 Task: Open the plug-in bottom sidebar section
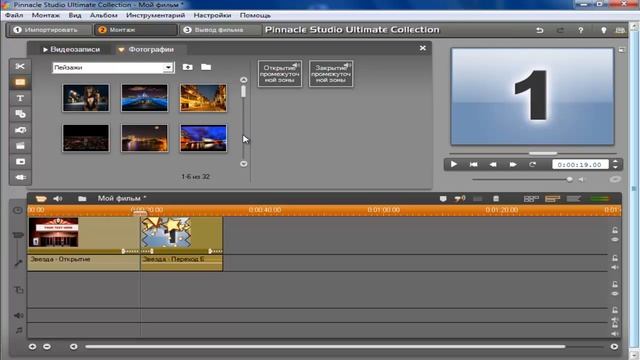tap(20, 177)
